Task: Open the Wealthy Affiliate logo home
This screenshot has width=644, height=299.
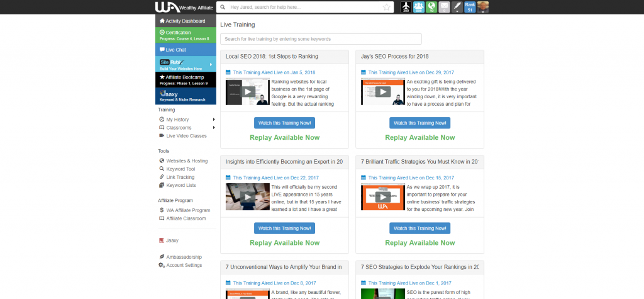Action: (184, 7)
